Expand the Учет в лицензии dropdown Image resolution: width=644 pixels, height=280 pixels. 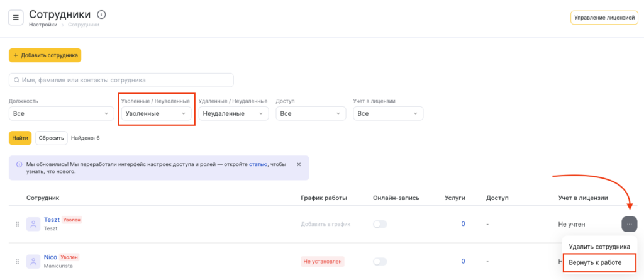pyautogui.click(x=388, y=113)
